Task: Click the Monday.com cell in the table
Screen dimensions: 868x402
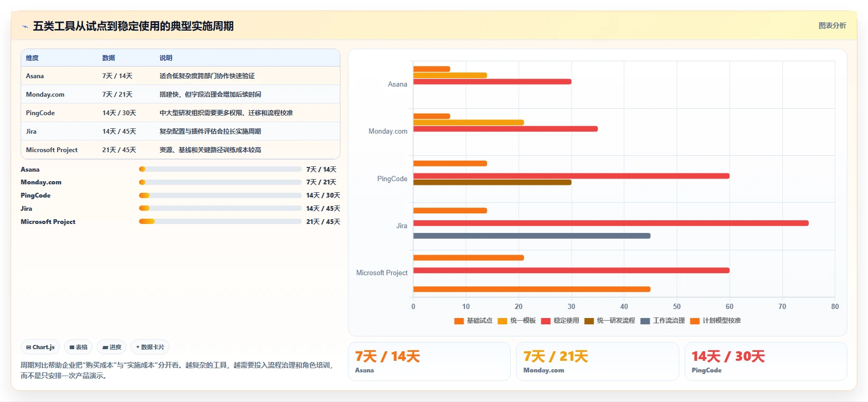Action: [x=45, y=95]
